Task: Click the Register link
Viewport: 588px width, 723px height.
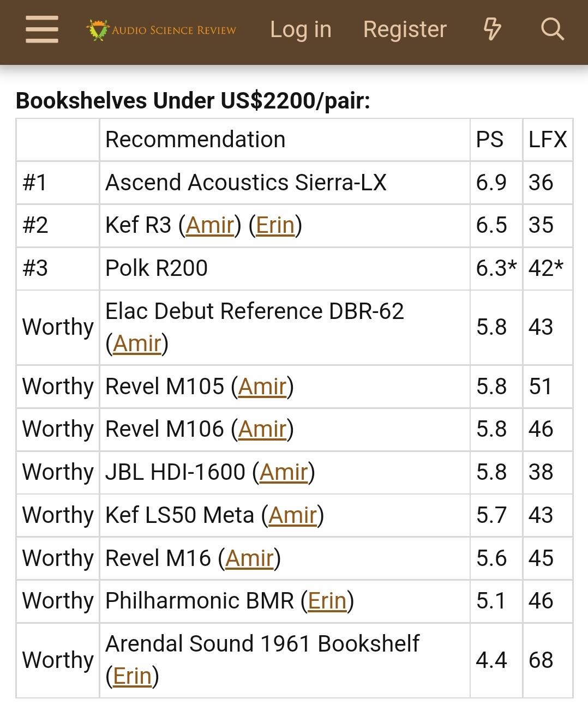Action: coord(405,29)
